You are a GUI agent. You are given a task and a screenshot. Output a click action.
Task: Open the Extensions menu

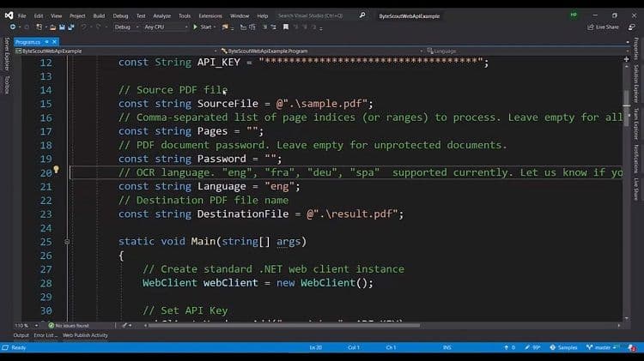(210, 15)
